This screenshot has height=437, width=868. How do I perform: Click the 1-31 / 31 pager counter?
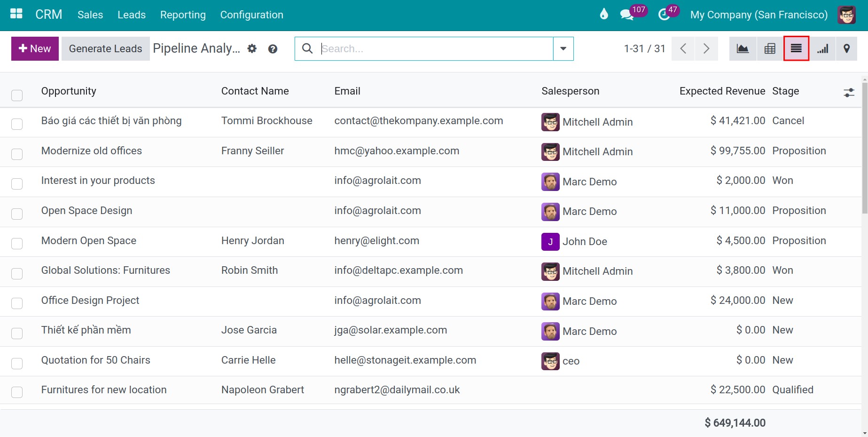pos(644,48)
